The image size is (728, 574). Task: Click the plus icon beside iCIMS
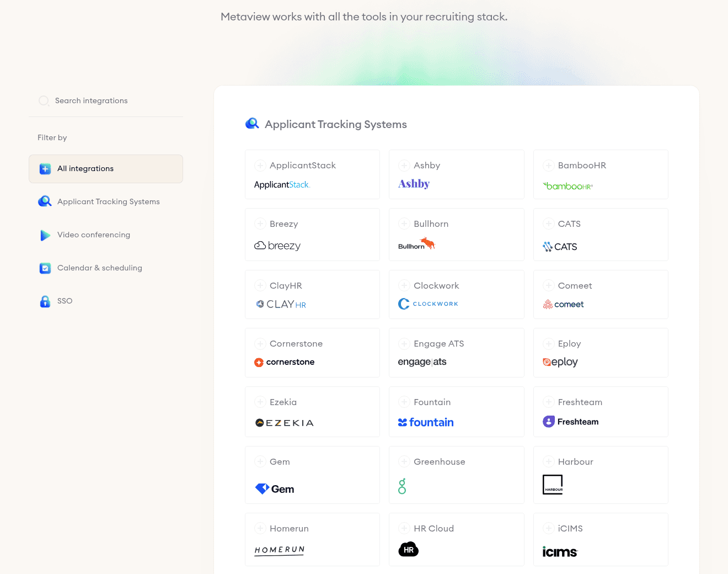(548, 529)
